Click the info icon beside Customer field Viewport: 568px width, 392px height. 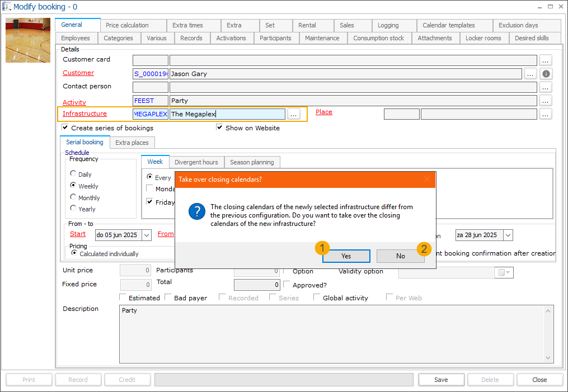(546, 74)
